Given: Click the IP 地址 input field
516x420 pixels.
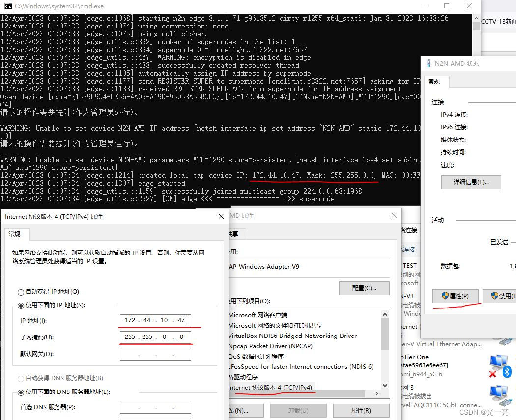Looking at the screenshot, I should coord(155,320).
